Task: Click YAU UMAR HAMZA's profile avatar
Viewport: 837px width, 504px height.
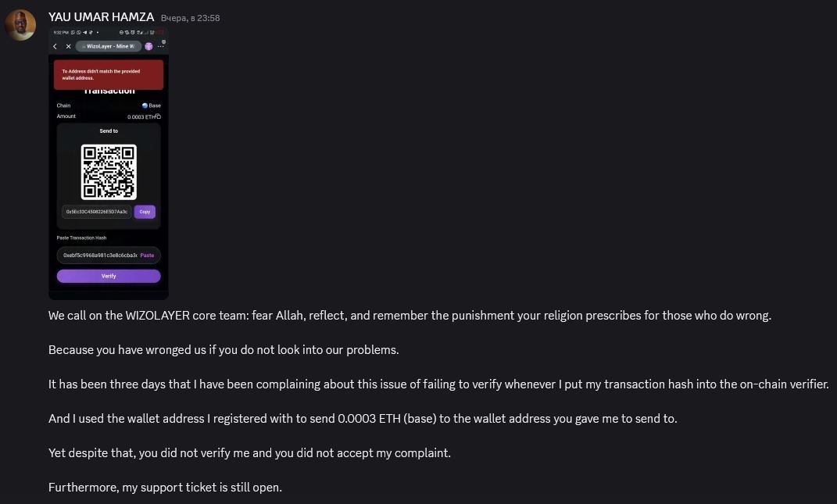Action: [20, 25]
